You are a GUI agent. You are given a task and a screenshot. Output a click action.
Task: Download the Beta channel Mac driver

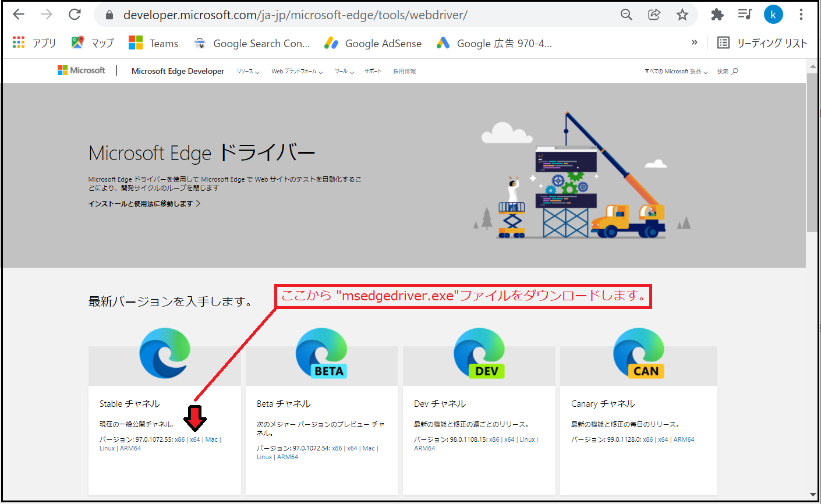[x=369, y=448]
